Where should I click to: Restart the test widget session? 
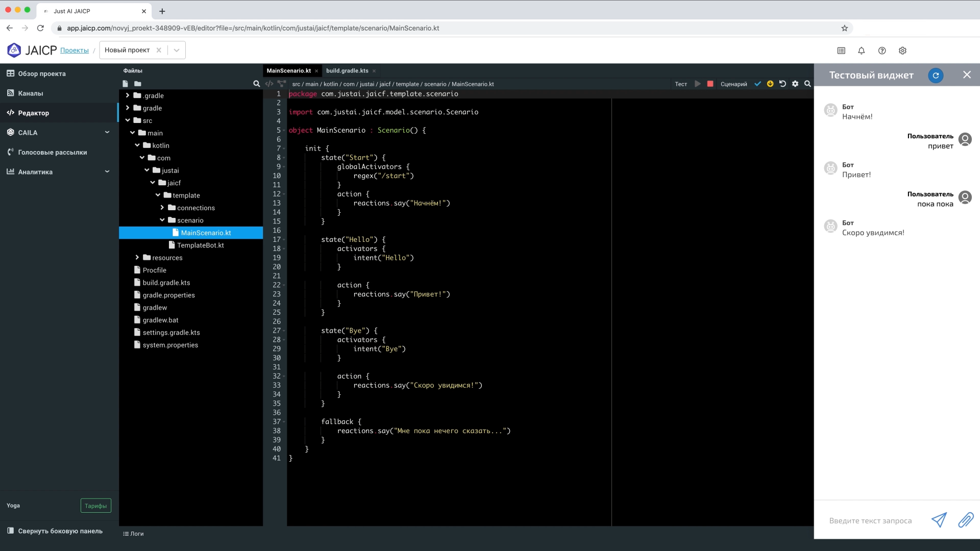tap(936, 75)
